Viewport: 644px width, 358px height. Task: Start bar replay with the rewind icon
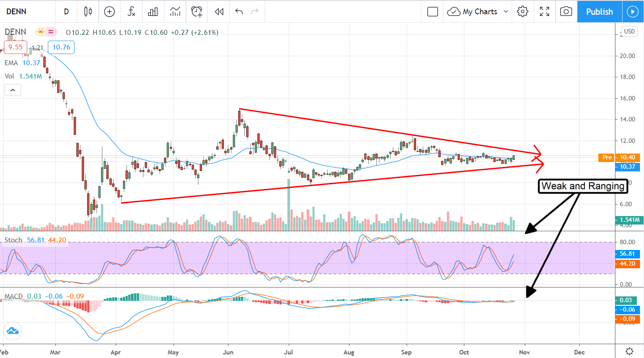click(219, 12)
